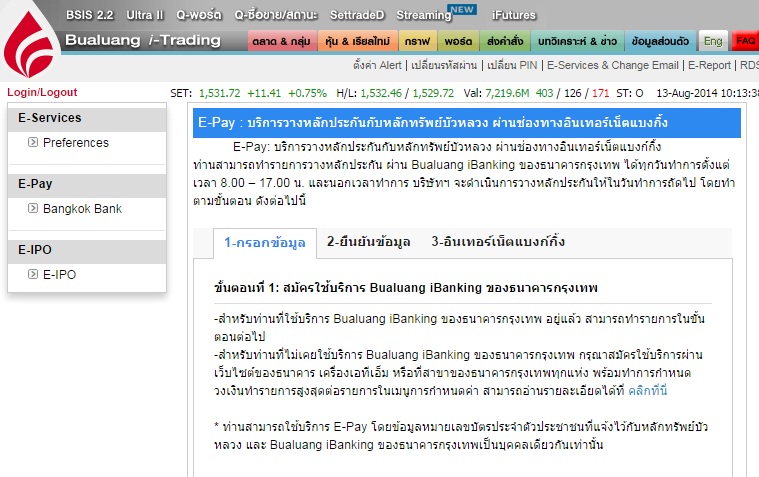
Task: Switch language with Eng button
Action: tap(713, 41)
